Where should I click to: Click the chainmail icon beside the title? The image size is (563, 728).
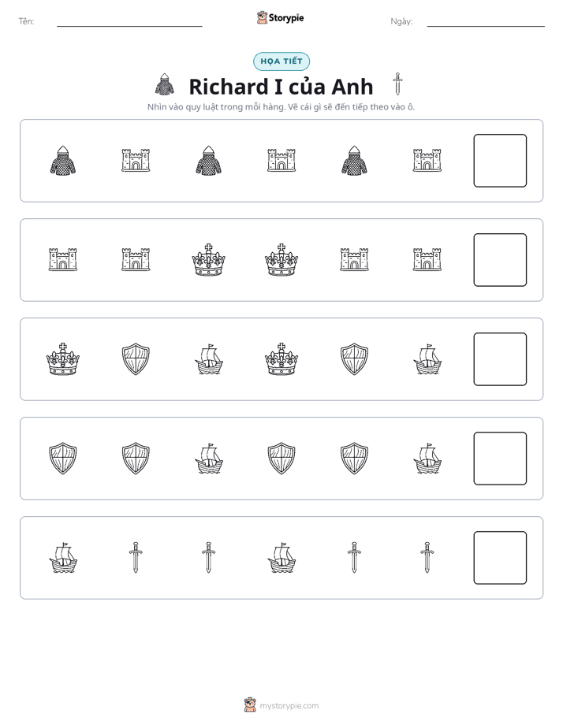click(x=165, y=84)
